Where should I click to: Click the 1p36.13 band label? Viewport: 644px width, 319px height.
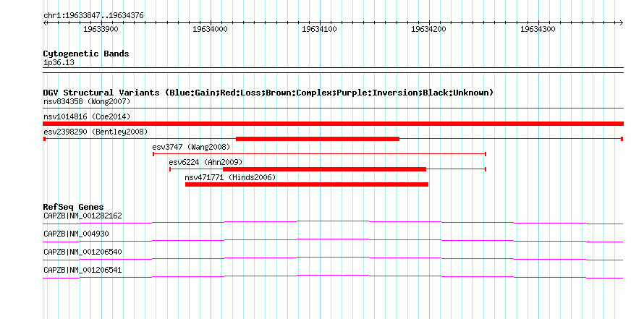click(59, 63)
